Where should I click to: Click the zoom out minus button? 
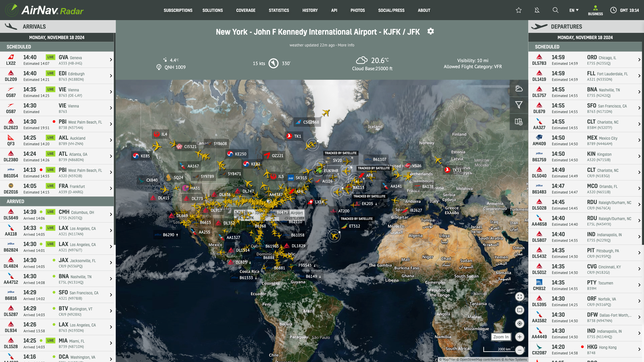tap(520, 350)
